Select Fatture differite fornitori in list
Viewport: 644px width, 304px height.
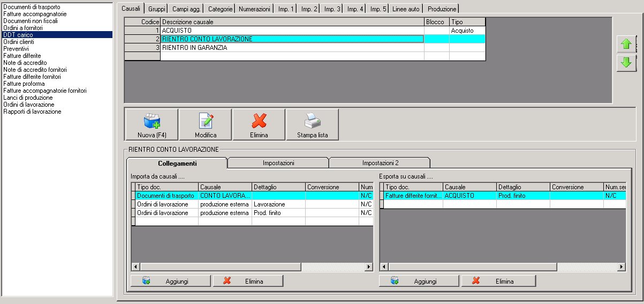pos(57,76)
